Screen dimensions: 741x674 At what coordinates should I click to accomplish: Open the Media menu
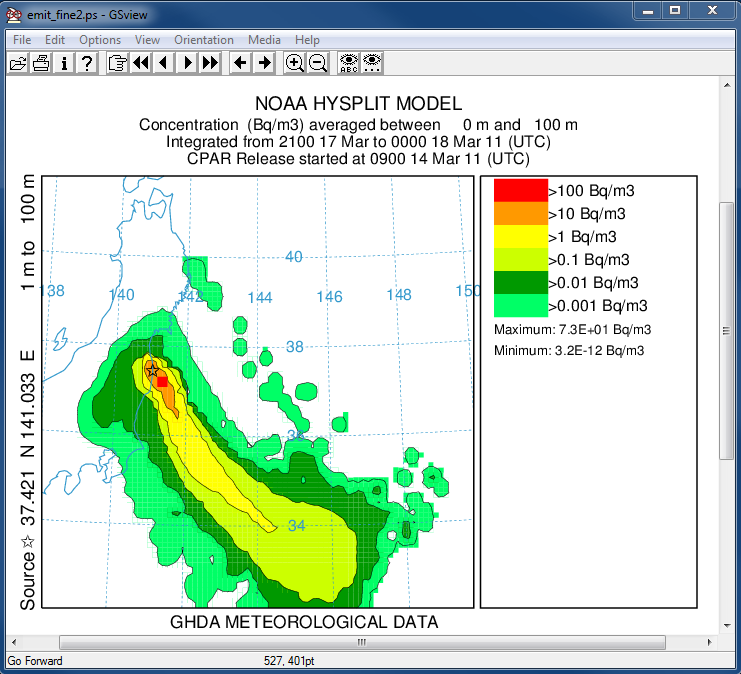(x=264, y=40)
